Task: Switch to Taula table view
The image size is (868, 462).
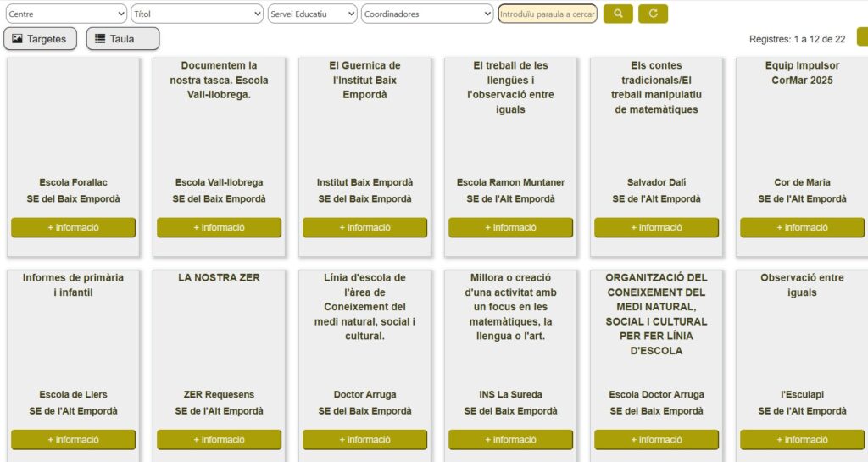Action: point(122,38)
